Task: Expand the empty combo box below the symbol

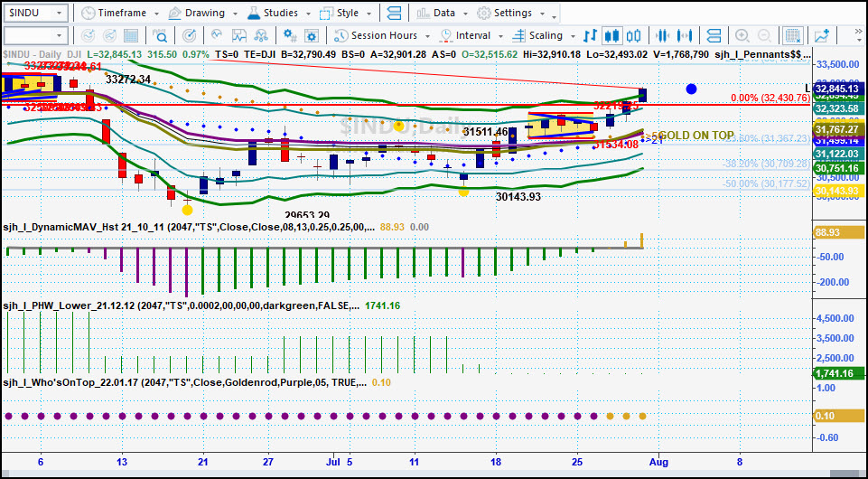Action: [60, 36]
